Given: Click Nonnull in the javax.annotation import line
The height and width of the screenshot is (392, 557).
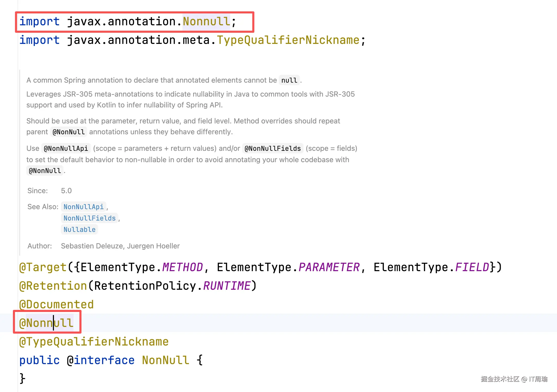Looking at the screenshot, I should click(206, 21).
